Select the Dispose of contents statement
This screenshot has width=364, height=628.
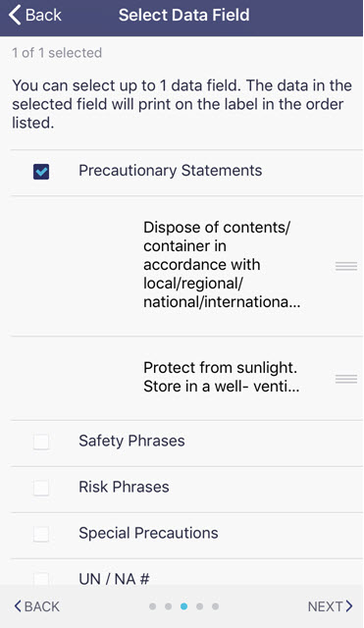[222, 265]
